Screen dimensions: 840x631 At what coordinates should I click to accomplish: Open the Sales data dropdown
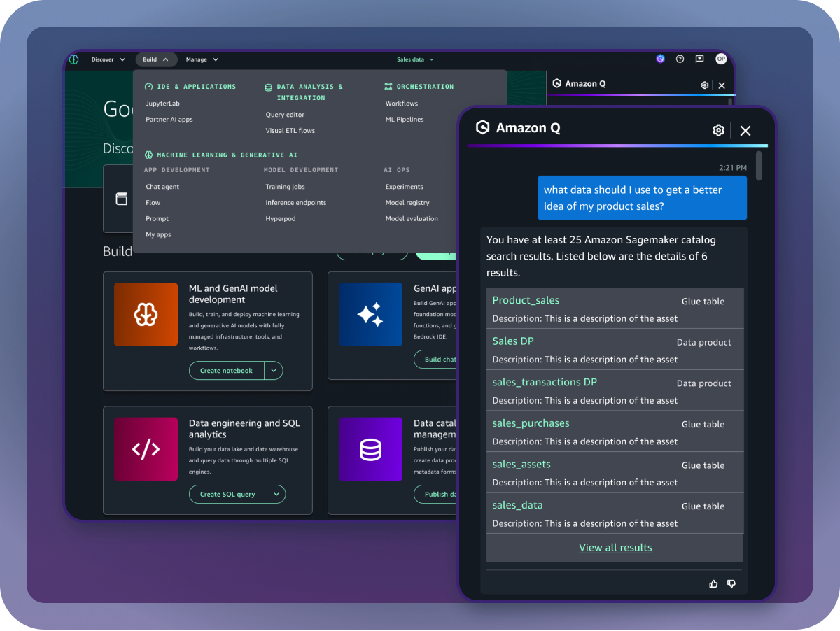point(415,59)
